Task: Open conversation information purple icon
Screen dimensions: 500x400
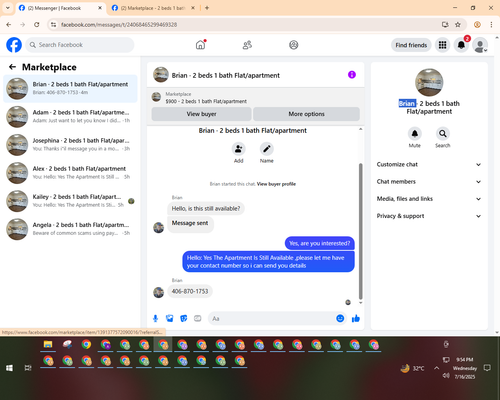Action: [x=352, y=75]
